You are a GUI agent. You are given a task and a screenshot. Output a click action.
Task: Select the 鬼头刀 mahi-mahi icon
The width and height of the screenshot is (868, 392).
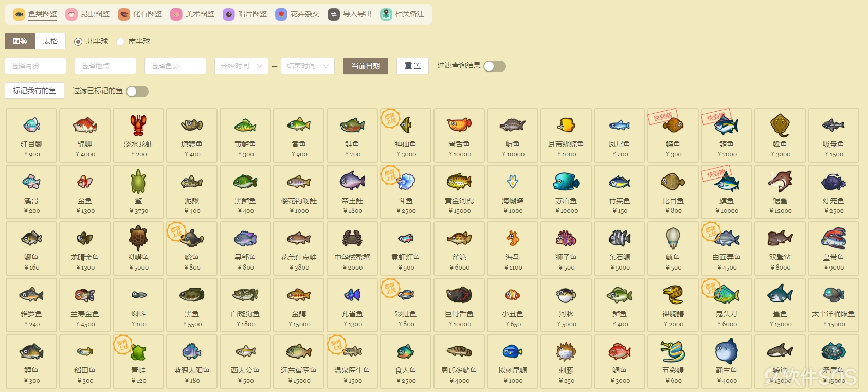(727, 295)
